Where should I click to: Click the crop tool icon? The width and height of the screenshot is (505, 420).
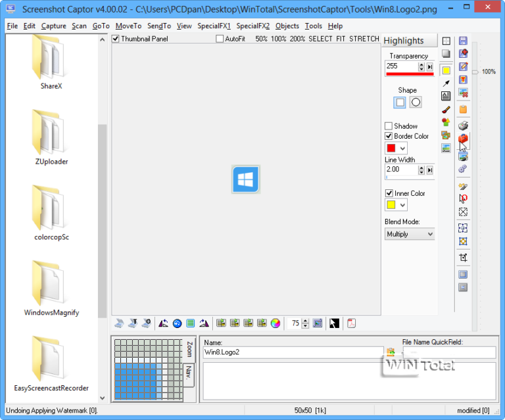coord(463,258)
